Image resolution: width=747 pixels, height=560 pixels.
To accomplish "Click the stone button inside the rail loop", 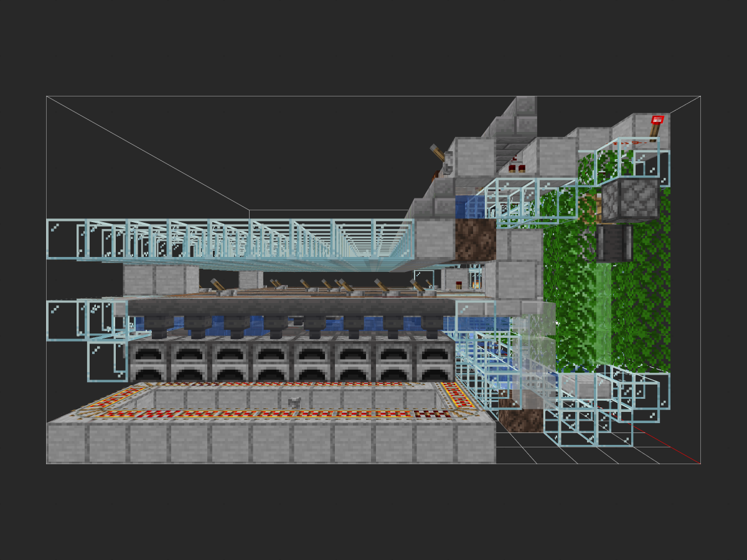I will point(296,402).
